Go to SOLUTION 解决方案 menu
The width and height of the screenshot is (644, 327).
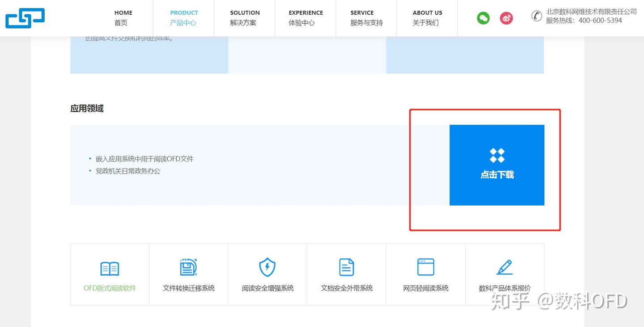pyautogui.click(x=245, y=18)
